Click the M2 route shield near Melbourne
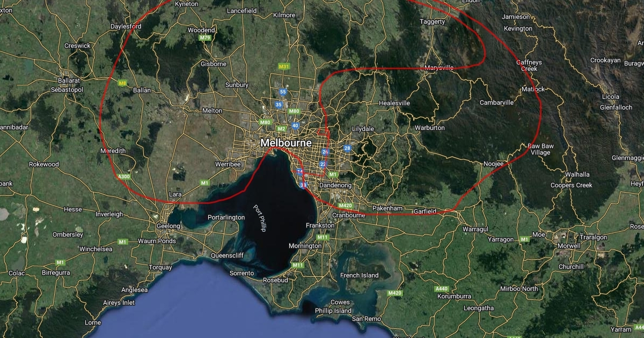 (281, 129)
